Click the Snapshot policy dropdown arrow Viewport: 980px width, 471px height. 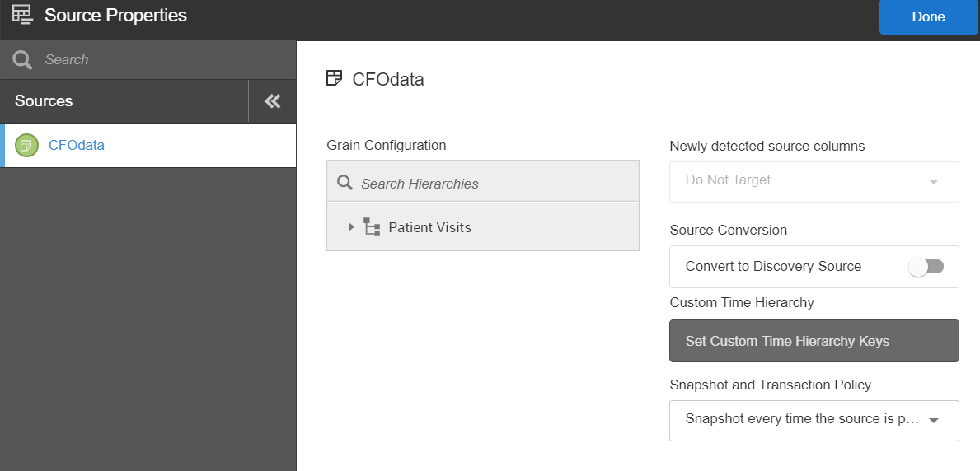(934, 421)
